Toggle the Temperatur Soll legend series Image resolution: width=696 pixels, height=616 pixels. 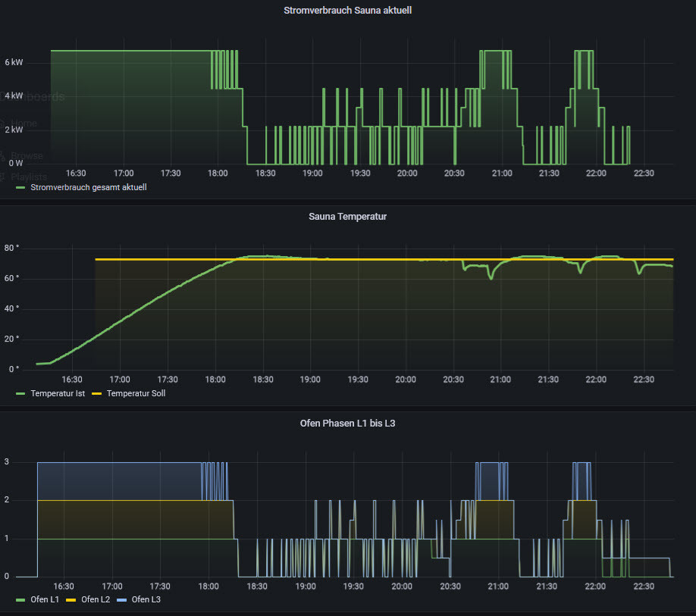point(136,393)
